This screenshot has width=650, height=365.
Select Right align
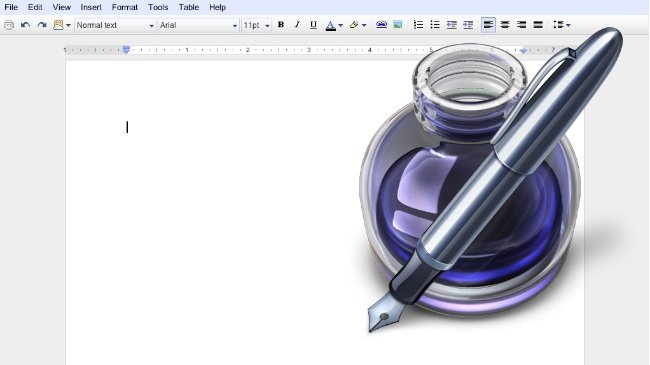coord(521,25)
